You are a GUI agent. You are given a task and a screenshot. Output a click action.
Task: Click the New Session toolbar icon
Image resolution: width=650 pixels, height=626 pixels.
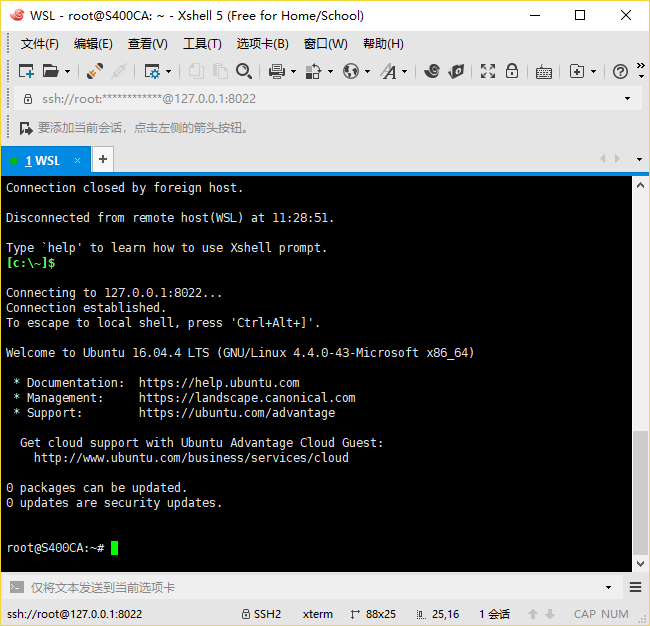coord(26,71)
